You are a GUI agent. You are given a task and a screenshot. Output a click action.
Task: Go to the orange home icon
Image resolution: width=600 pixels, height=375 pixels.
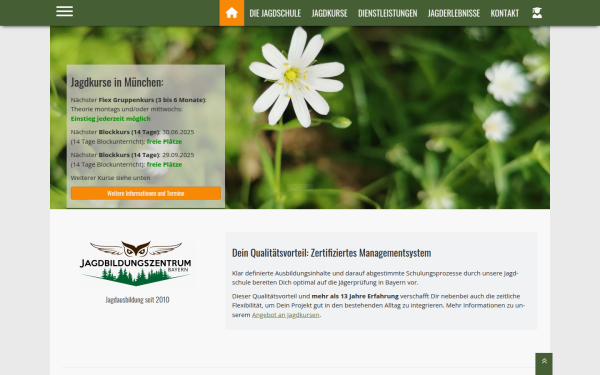pyautogui.click(x=232, y=13)
